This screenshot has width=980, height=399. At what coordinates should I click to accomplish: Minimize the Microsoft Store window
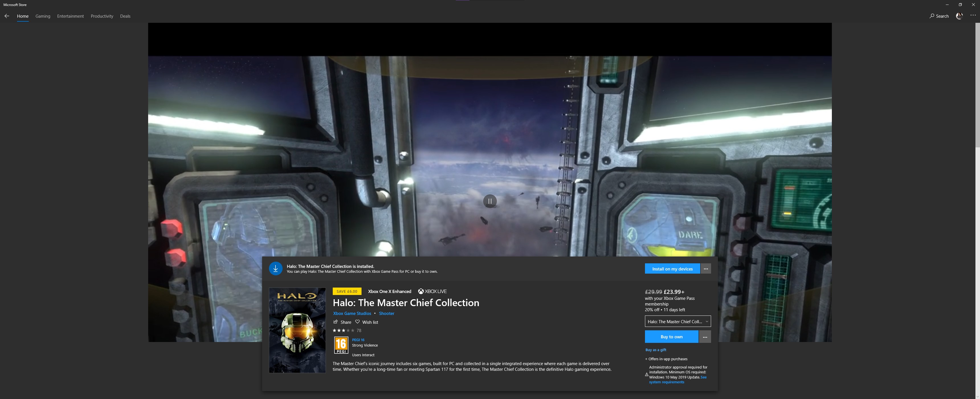(947, 5)
